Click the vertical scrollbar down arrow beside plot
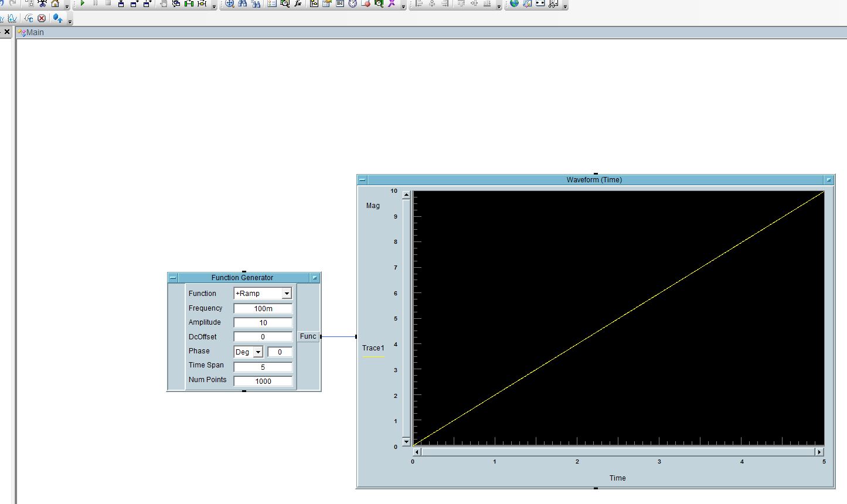This screenshot has height=504, width=847. point(406,441)
